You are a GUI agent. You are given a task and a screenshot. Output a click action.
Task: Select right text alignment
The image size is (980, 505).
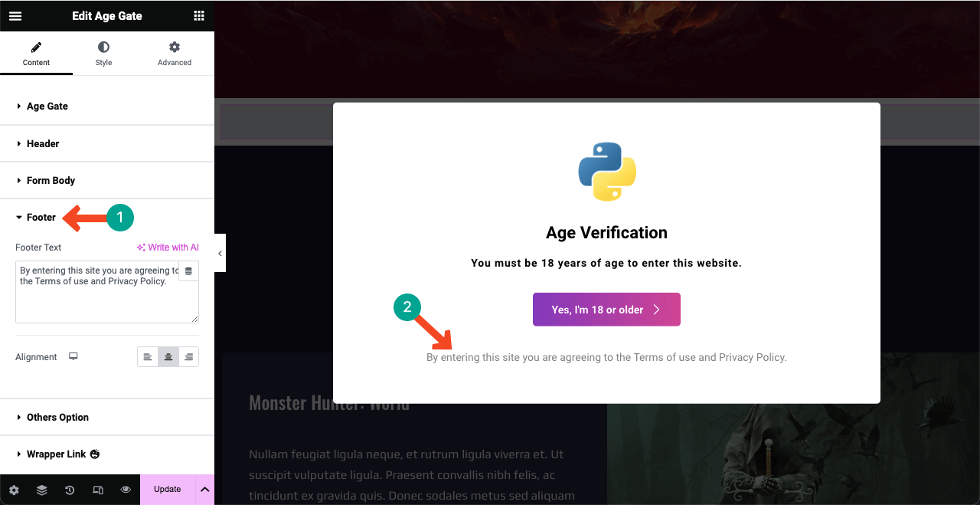click(x=188, y=356)
